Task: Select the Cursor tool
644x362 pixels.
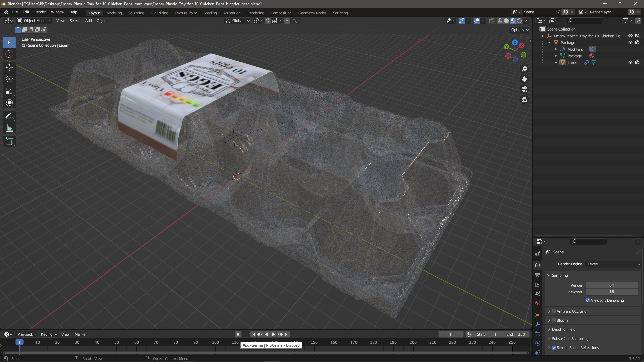Action: pos(9,54)
